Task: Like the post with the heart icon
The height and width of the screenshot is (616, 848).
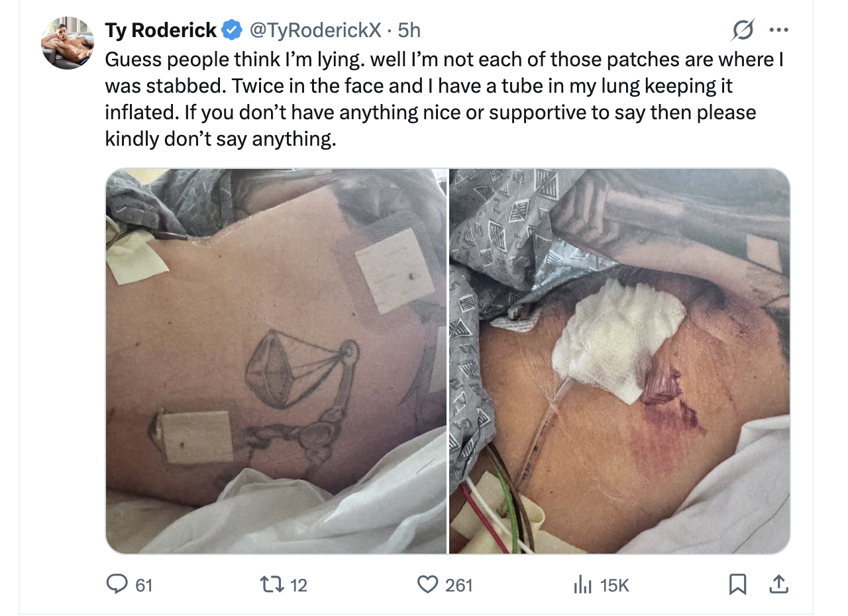Action: (427, 584)
